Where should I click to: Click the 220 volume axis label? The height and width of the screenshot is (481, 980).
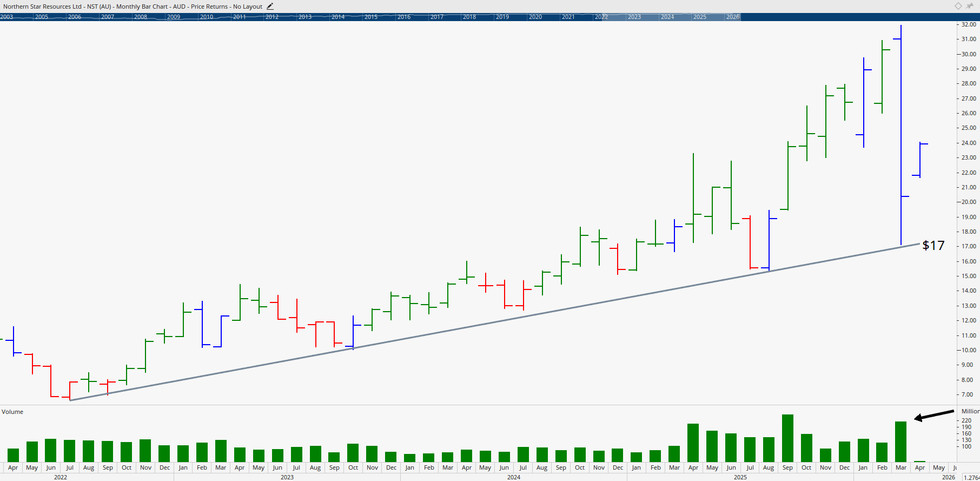tap(966, 420)
